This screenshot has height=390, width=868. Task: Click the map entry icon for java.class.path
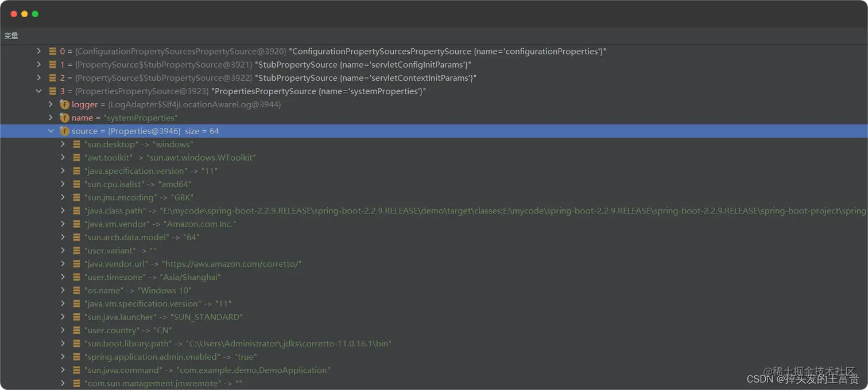point(76,210)
